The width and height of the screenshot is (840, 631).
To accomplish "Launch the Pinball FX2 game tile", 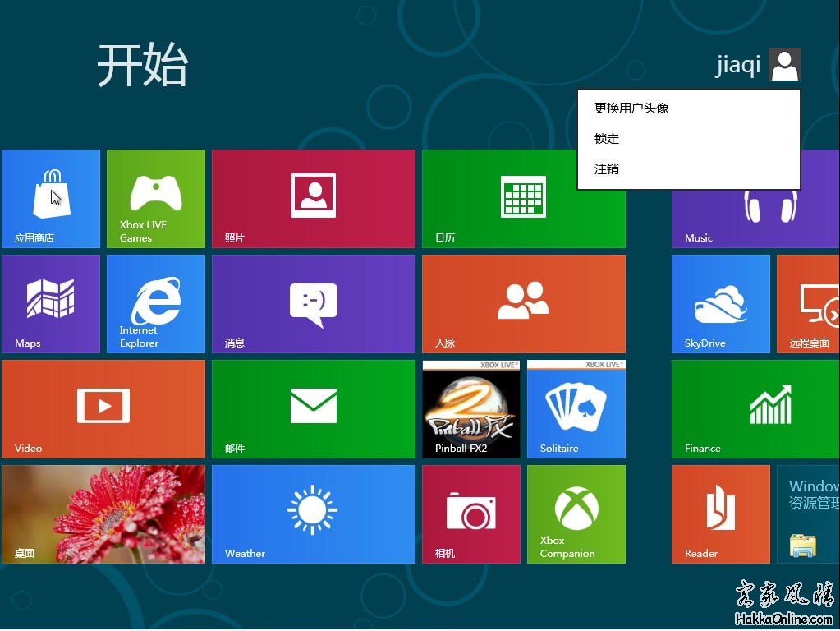I will point(471,409).
